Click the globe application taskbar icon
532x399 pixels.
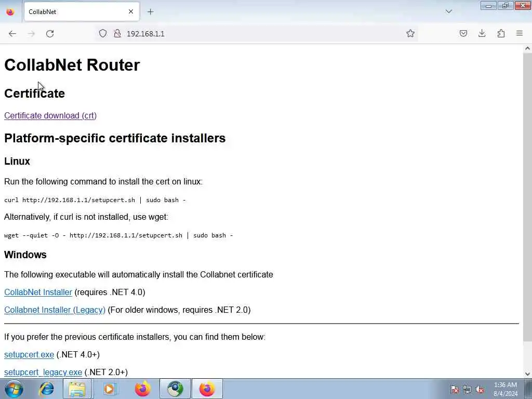point(175,389)
